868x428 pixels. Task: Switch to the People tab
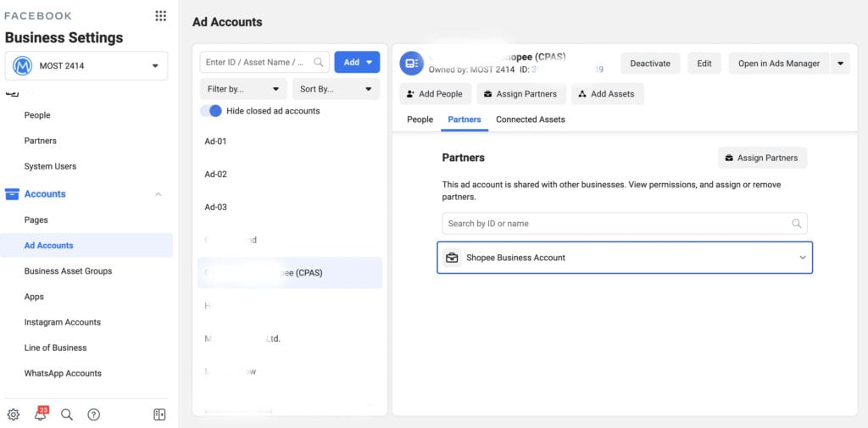coord(420,120)
